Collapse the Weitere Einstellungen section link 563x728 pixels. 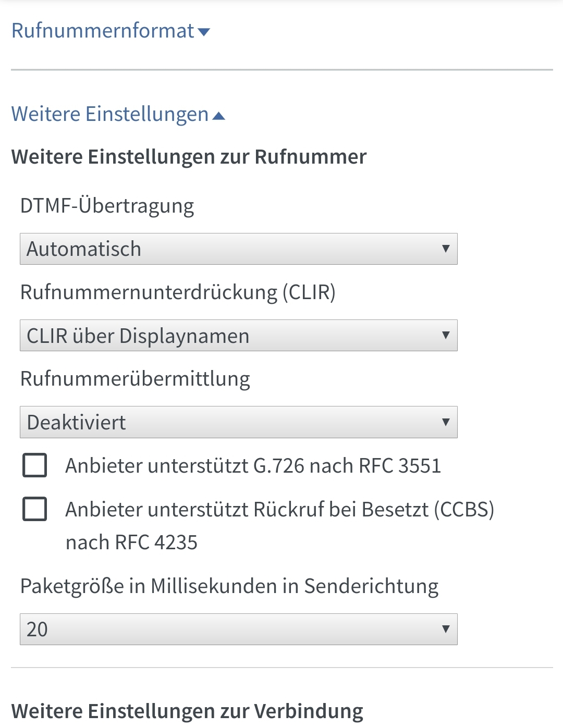point(118,114)
